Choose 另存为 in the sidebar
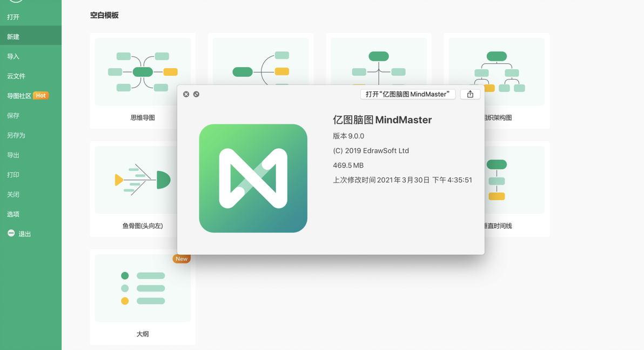Viewport: 644px width, 350px height. click(x=16, y=135)
